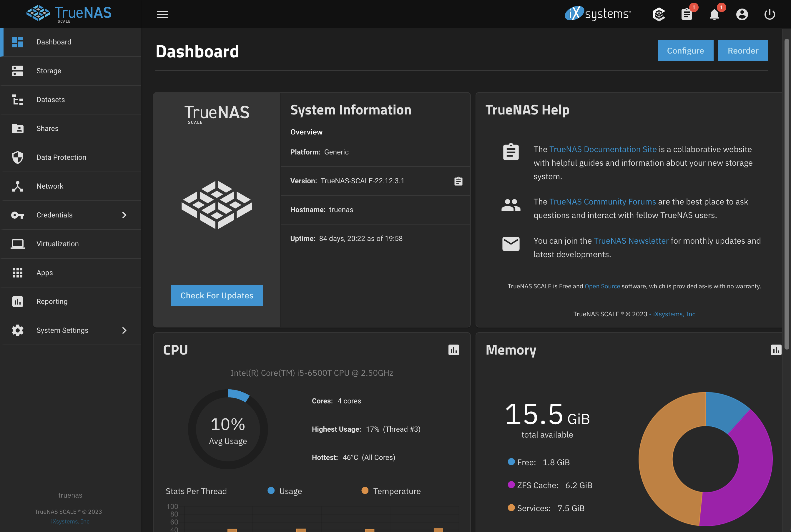Open the jobs clipboard icon
Viewport: 791px width, 532px height.
pos(687,14)
